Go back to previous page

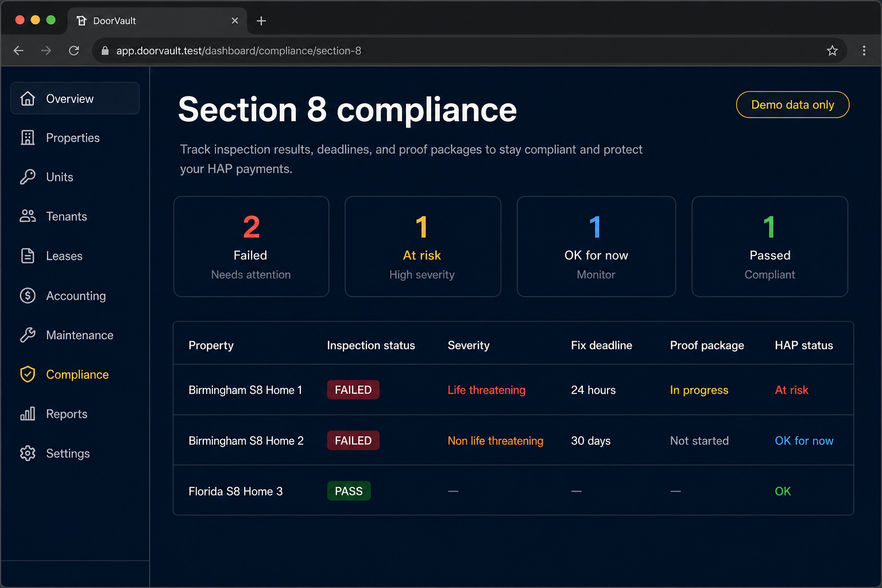(18, 51)
